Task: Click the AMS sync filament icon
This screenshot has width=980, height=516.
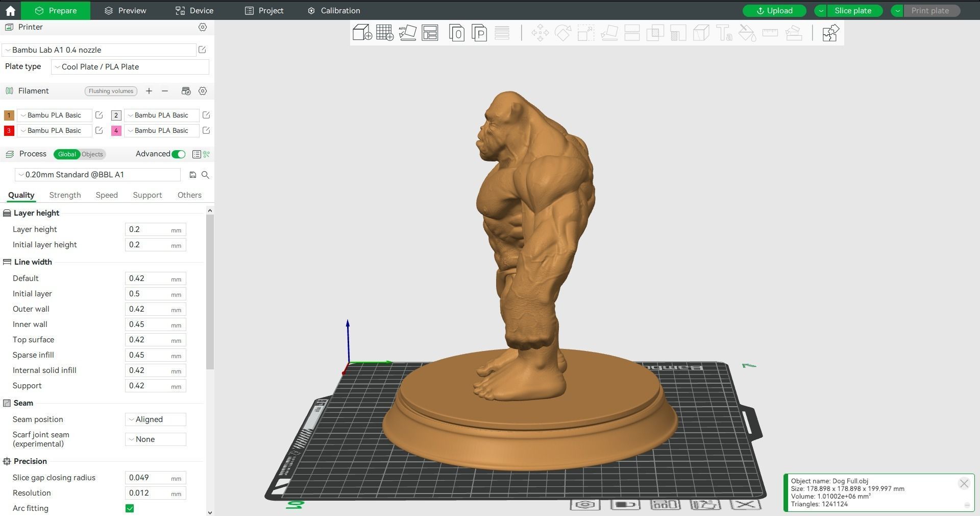Action: tap(186, 91)
